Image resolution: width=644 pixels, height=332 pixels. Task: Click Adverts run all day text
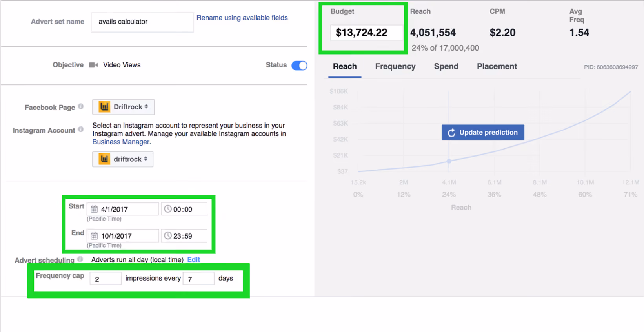pos(137,259)
